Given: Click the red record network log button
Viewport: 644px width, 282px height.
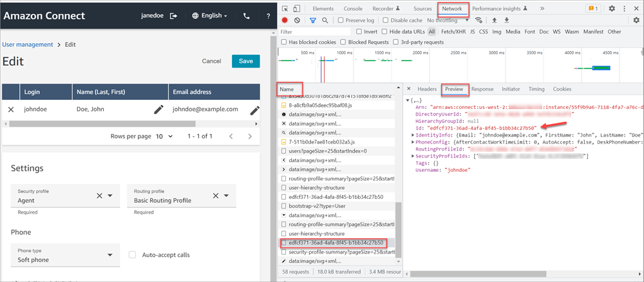Looking at the screenshot, I should pyautogui.click(x=285, y=21).
